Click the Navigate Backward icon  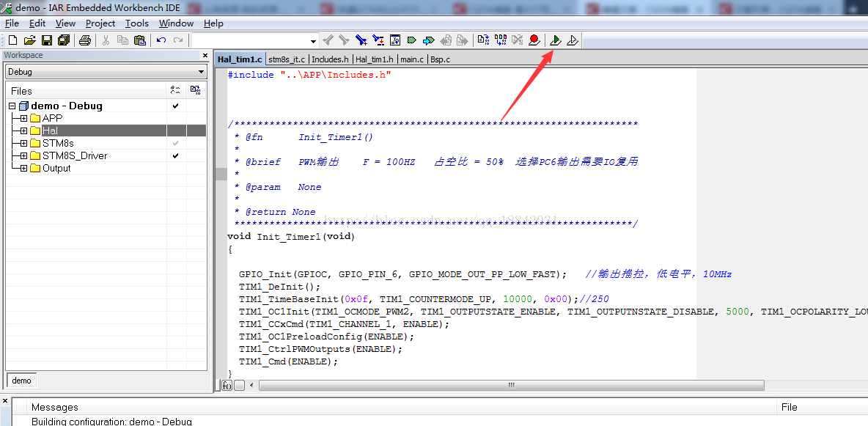tap(446, 40)
